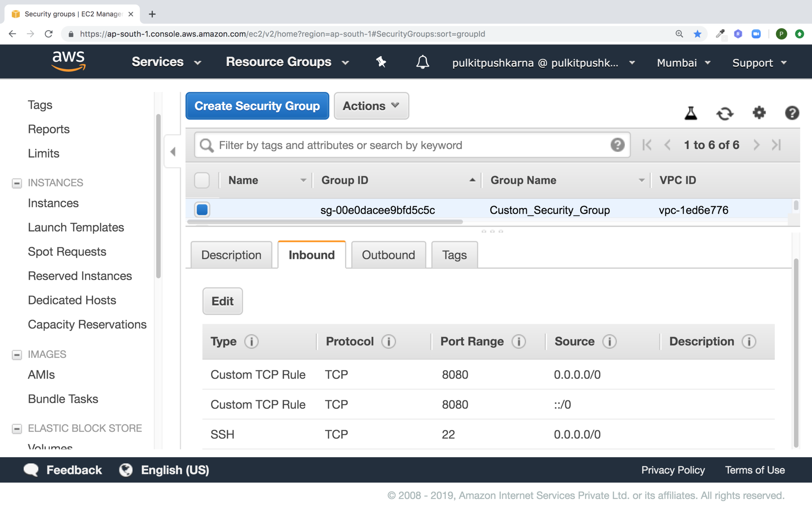Toggle the select-all checkbox in header

point(202,180)
